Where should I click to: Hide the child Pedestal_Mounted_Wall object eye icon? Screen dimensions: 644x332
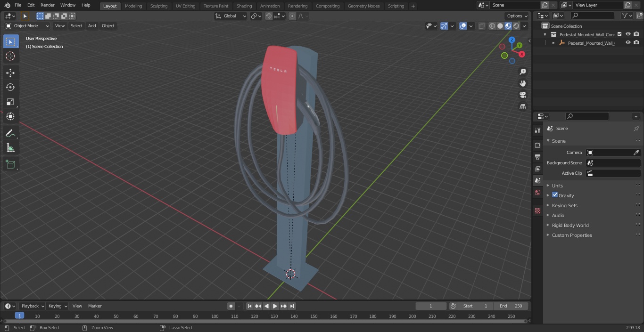(628, 42)
